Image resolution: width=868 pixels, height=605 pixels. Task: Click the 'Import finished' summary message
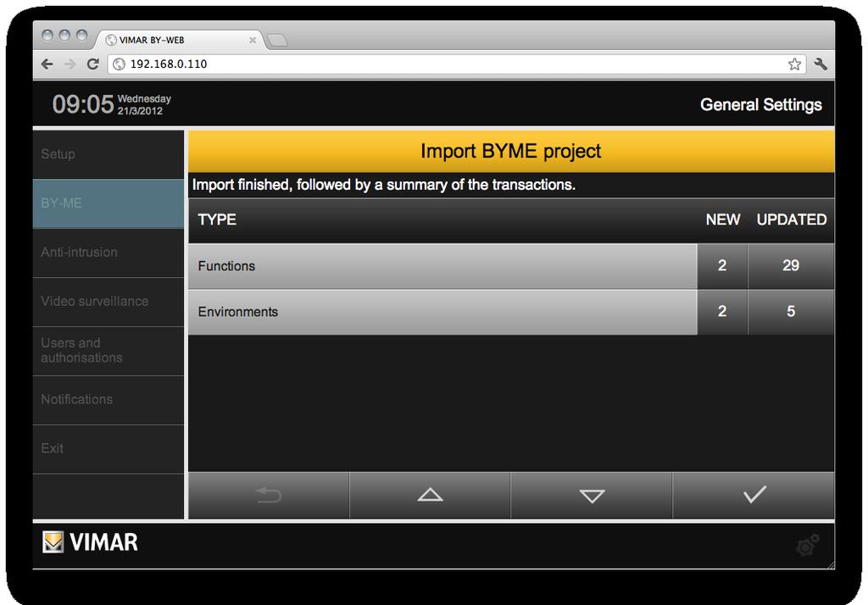384,185
